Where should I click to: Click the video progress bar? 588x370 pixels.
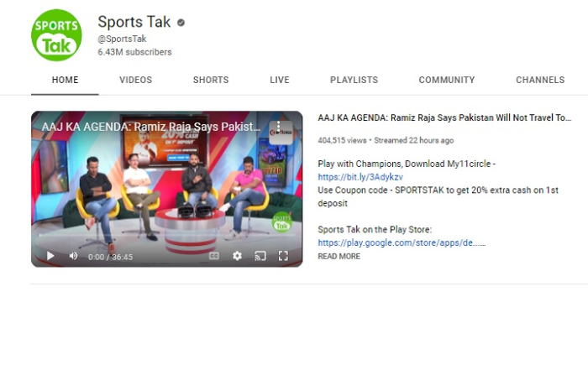(x=167, y=235)
